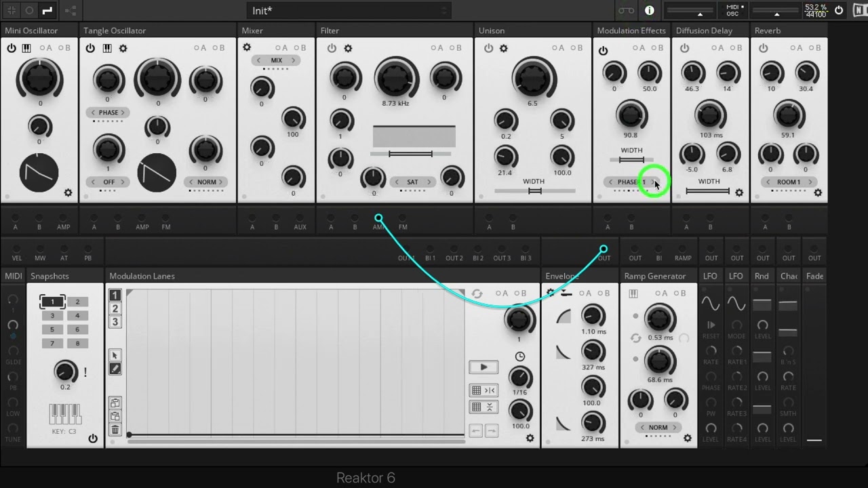Select the pointer tool in Modulation Lanes
This screenshot has height=488, width=868.
click(x=115, y=355)
